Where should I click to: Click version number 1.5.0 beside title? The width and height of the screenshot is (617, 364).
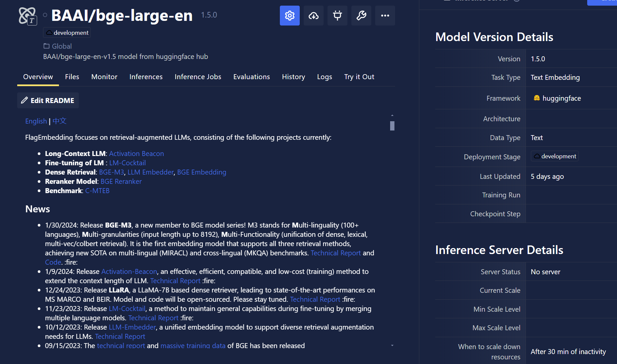pyautogui.click(x=209, y=15)
